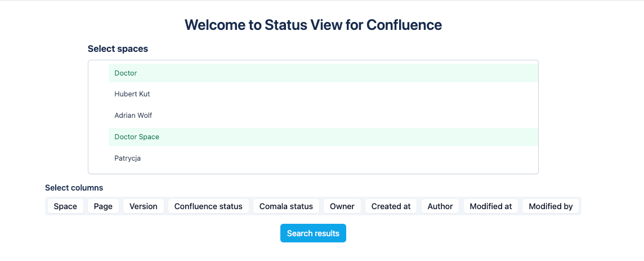Image resolution: width=644 pixels, height=261 pixels.
Task: Toggle the Space column chip
Action: tap(65, 206)
